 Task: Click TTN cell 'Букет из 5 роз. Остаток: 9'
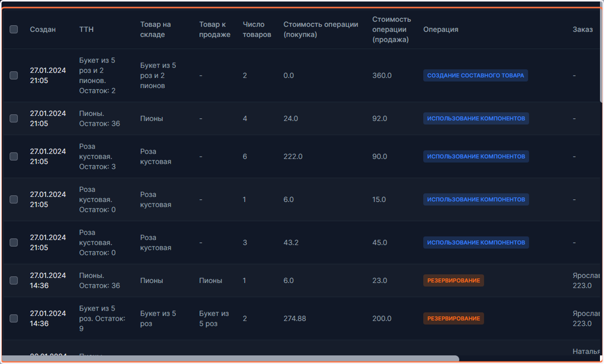pos(102,319)
